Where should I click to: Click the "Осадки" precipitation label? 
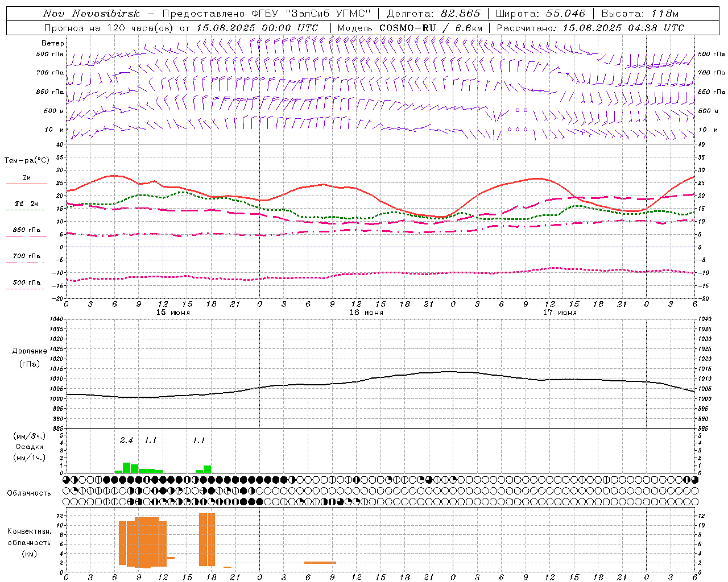click(x=29, y=447)
